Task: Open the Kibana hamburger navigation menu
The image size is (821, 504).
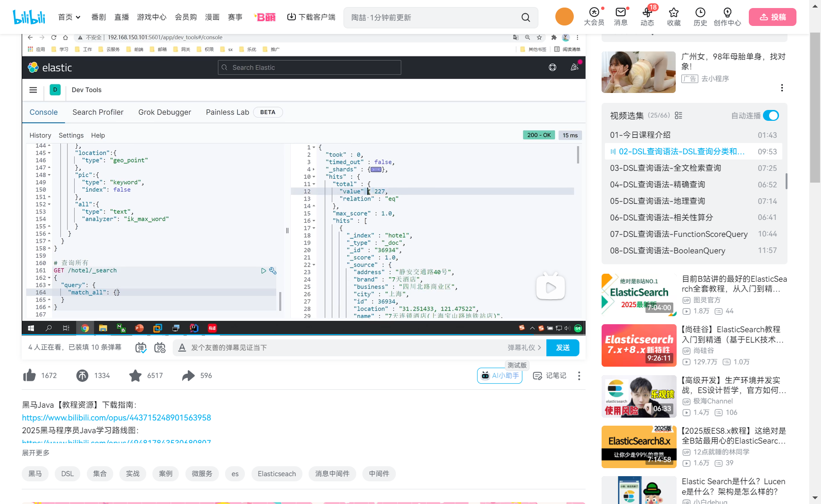Action: click(x=33, y=90)
